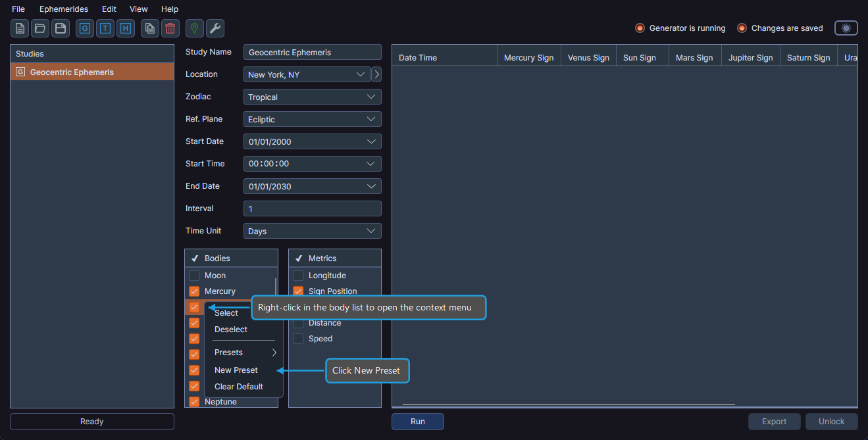This screenshot has width=868, height=440.
Task: Select the Heliocentric study type icon
Action: pos(125,28)
